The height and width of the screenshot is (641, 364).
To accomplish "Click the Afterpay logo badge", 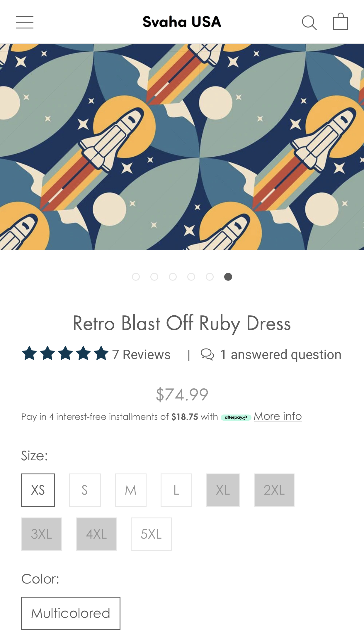I will point(236,417).
